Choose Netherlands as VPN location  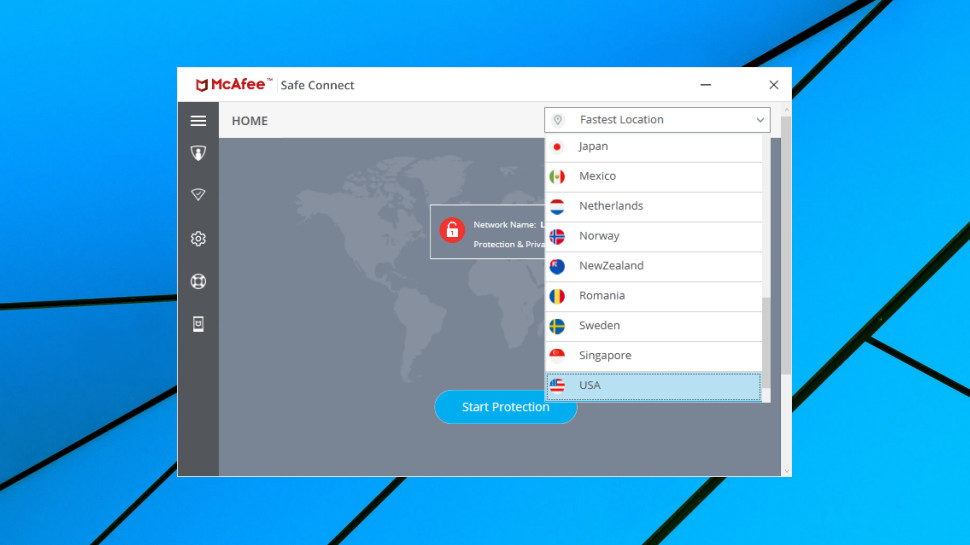click(x=653, y=207)
